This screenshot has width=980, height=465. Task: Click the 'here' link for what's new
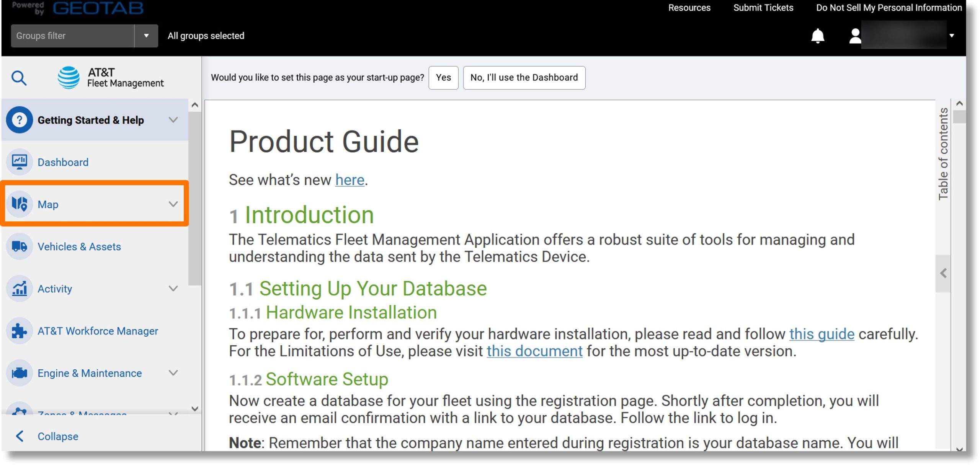click(350, 179)
